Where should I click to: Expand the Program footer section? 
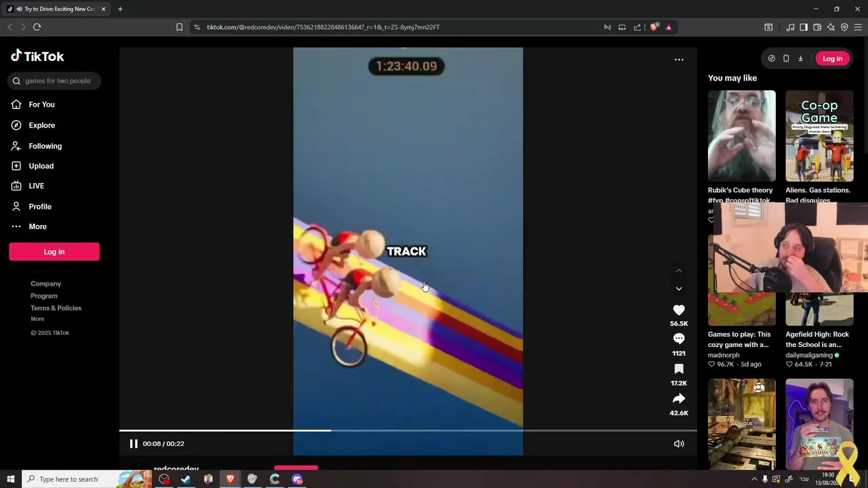pyautogui.click(x=44, y=296)
